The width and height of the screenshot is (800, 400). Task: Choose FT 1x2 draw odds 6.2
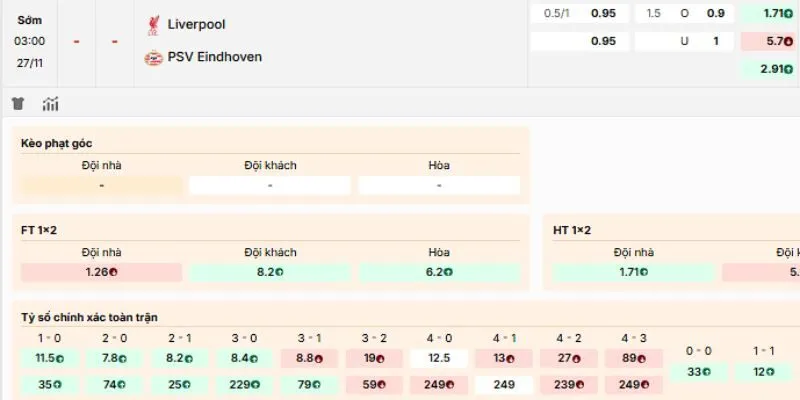(439, 272)
